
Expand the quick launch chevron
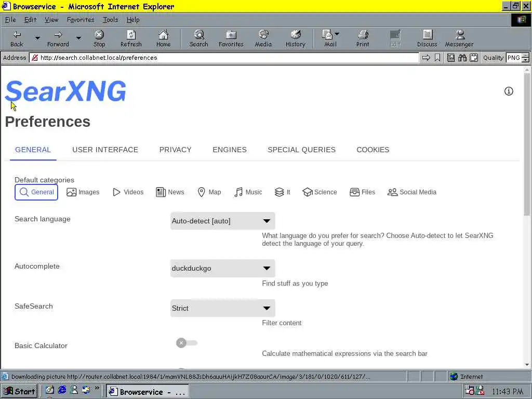[97, 388]
